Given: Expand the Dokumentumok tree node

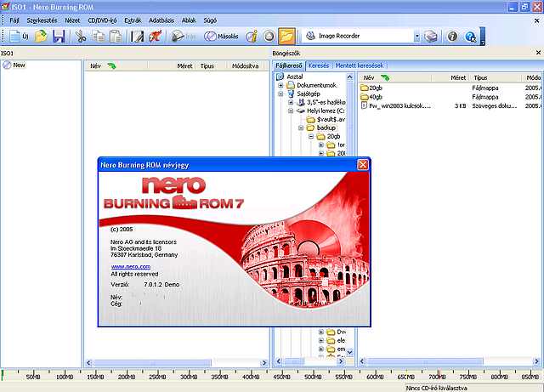Looking at the screenshot, I should [280, 85].
